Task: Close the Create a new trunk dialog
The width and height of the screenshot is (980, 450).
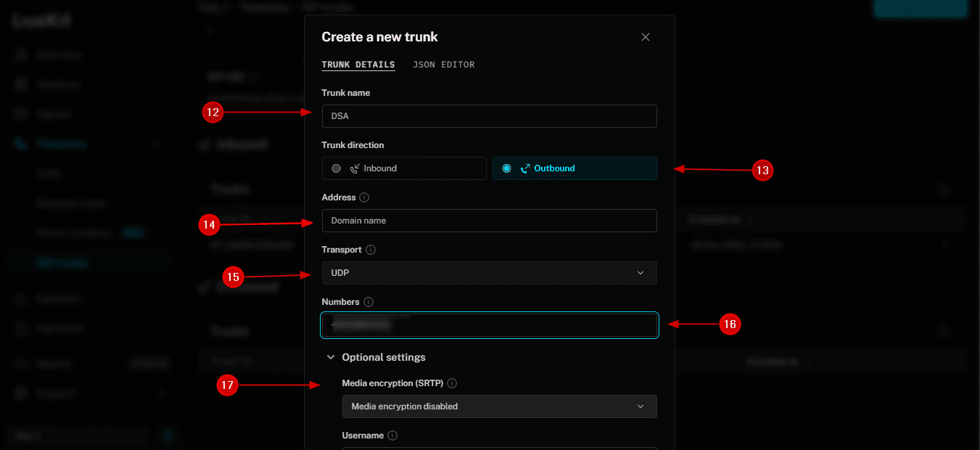Action: [x=646, y=37]
